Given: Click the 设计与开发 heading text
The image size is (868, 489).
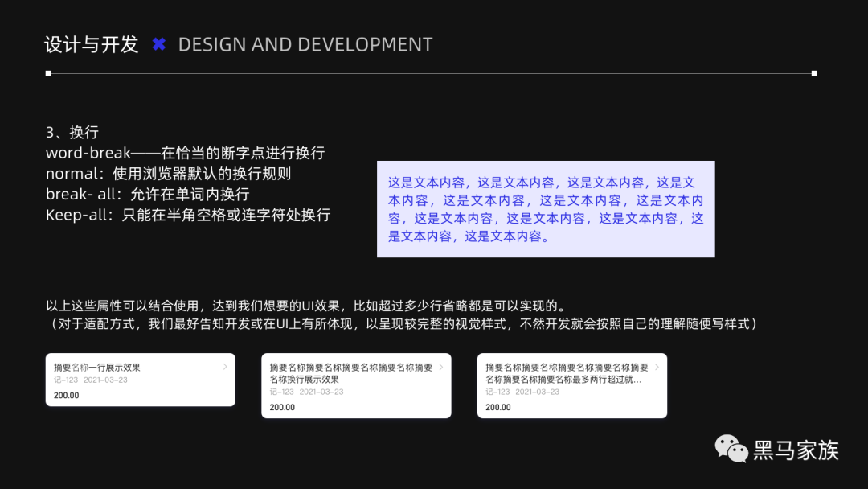Looking at the screenshot, I should coord(92,45).
